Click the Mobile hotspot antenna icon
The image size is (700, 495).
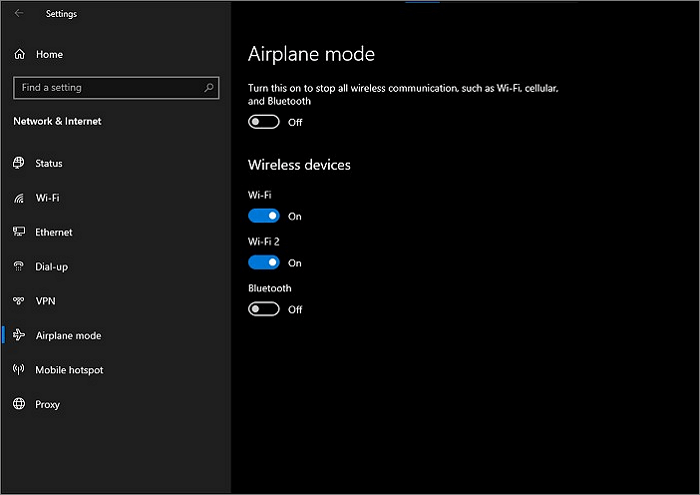18,369
